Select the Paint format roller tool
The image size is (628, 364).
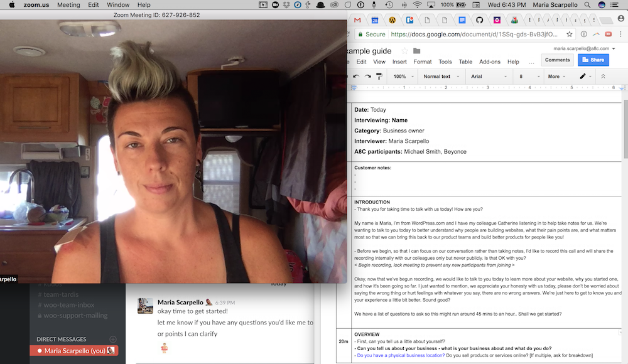pos(379,77)
